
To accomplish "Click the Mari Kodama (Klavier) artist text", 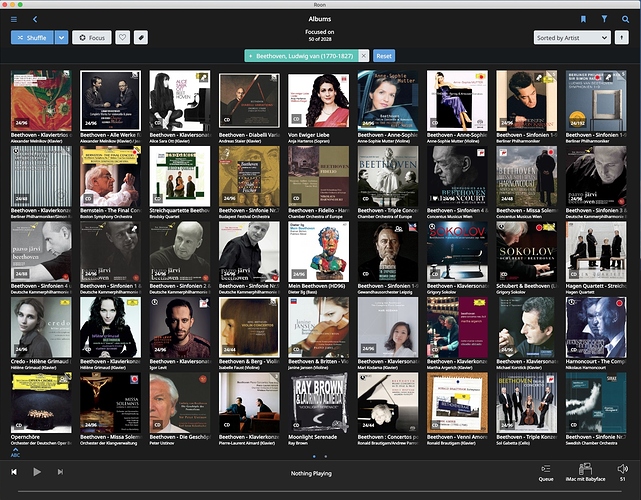I will click(x=378, y=368).
